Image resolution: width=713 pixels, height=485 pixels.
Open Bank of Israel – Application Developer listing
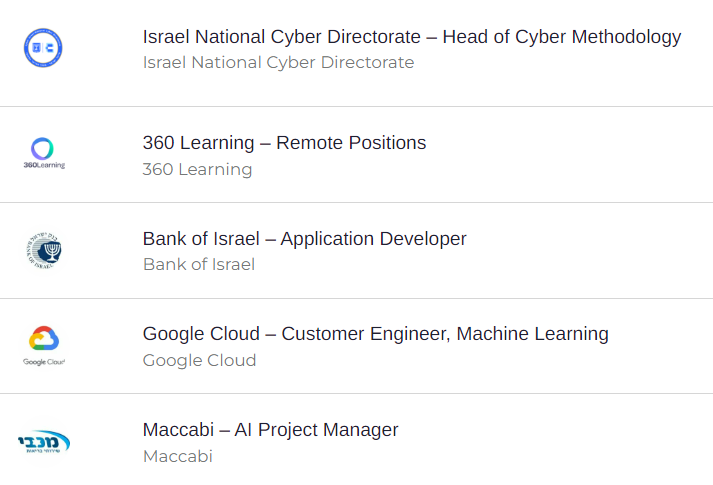point(305,239)
